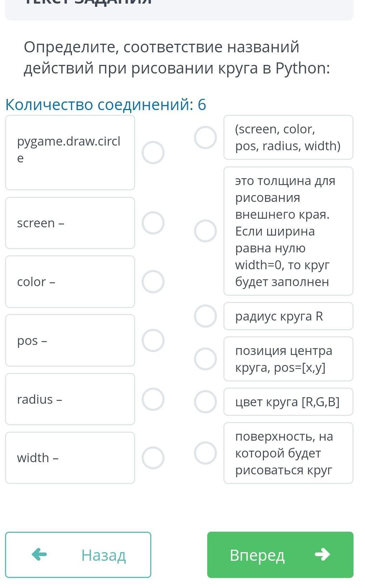Image resolution: width=365 pixels, height=588 pixels.
Task: Click the width – card
Action: (x=70, y=458)
